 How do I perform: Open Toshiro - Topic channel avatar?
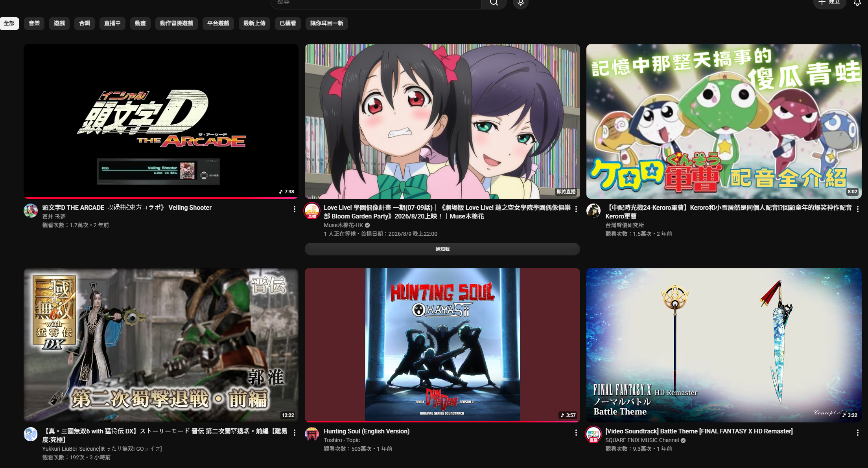312,434
